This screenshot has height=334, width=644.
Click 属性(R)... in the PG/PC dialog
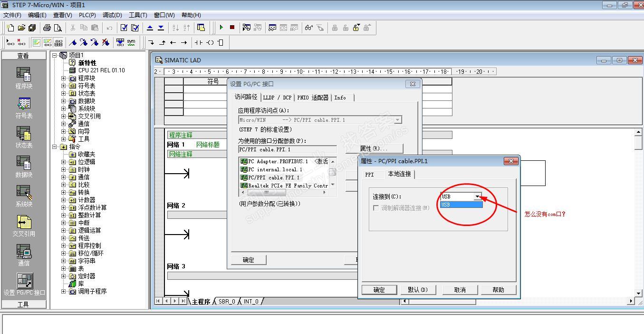pyautogui.click(x=374, y=148)
